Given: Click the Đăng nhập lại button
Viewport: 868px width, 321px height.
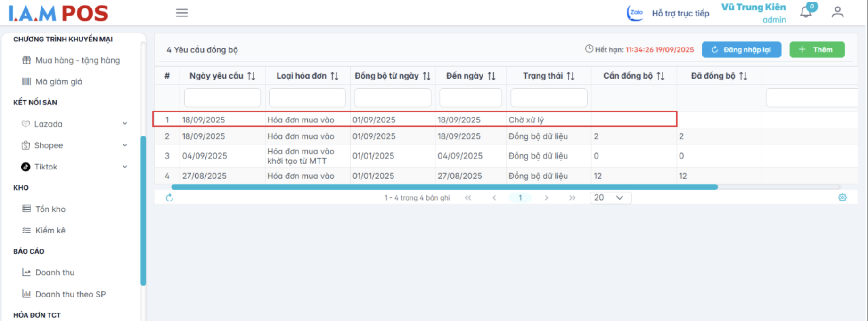Looking at the screenshot, I should click(x=741, y=49).
